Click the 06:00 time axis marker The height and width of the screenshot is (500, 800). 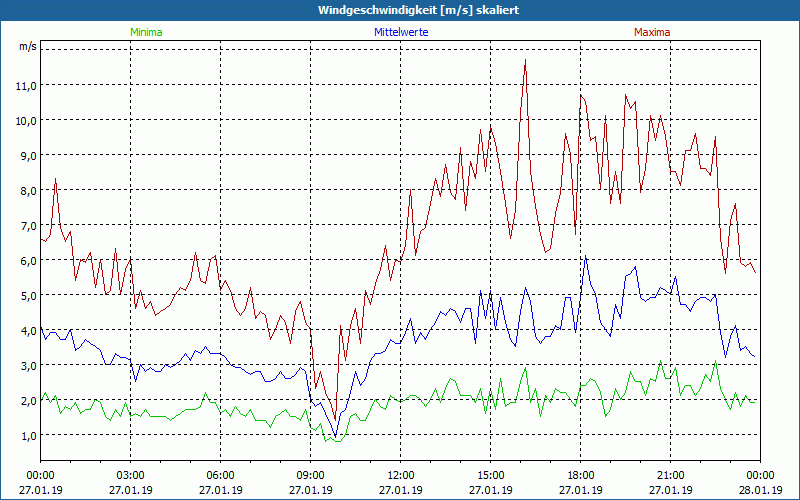[220, 474]
